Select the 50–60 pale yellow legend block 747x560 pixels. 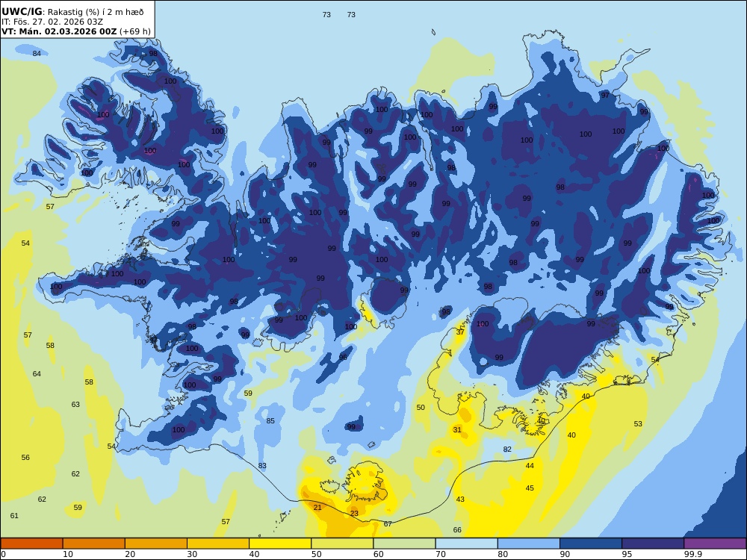point(342,544)
